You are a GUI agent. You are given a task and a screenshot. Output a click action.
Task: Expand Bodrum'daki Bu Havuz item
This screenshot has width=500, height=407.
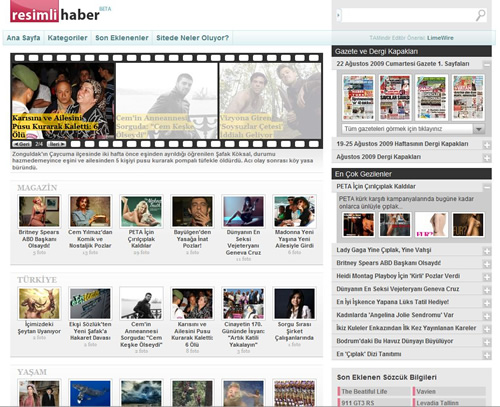(x=487, y=342)
